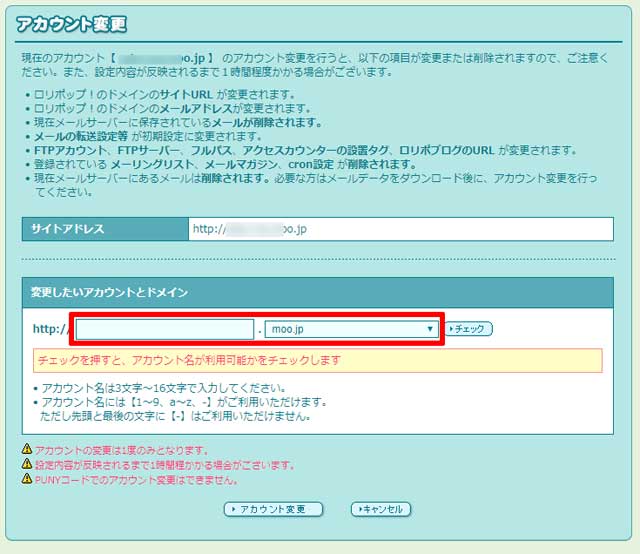This screenshot has height=554, width=640.
Task: Click the キャンセル button
Action: [x=380, y=509]
